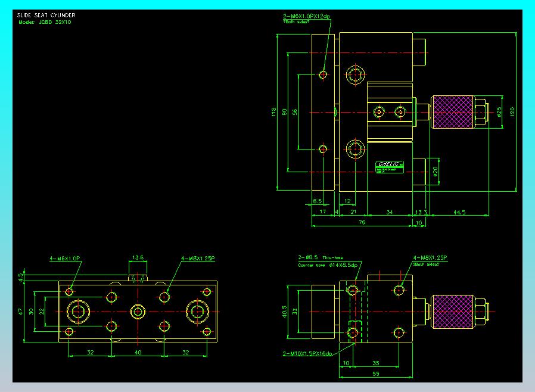Select the 55 base width dimension
The image size is (535, 392).
(376, 374)
